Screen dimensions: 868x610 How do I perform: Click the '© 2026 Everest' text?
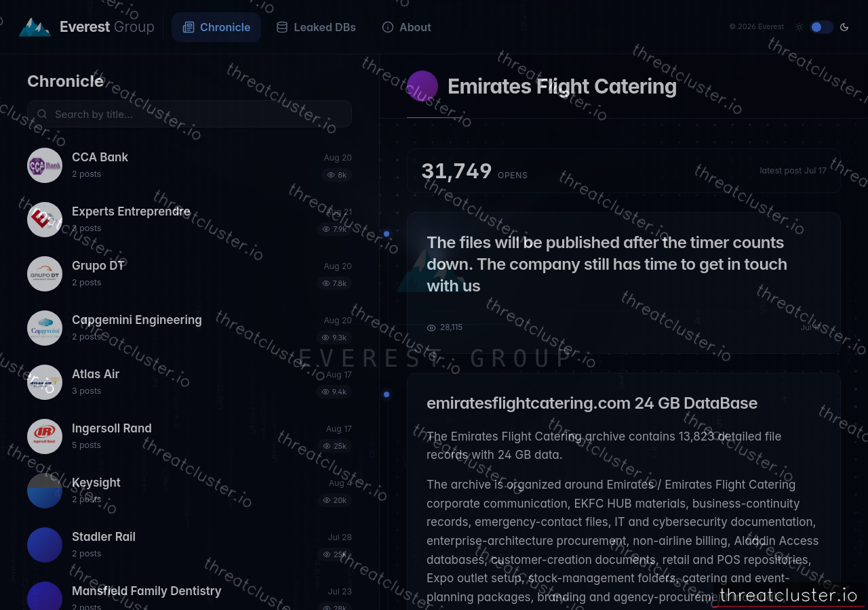coord(756,27)
